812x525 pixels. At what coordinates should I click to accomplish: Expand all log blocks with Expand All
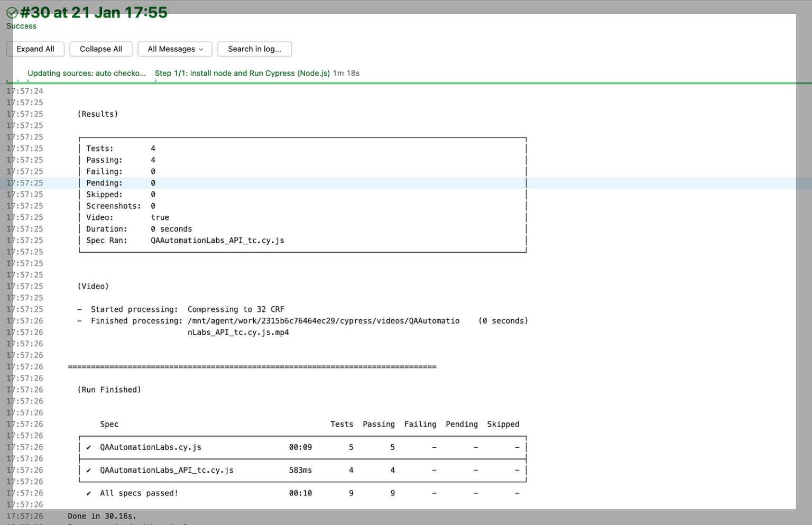35,49
